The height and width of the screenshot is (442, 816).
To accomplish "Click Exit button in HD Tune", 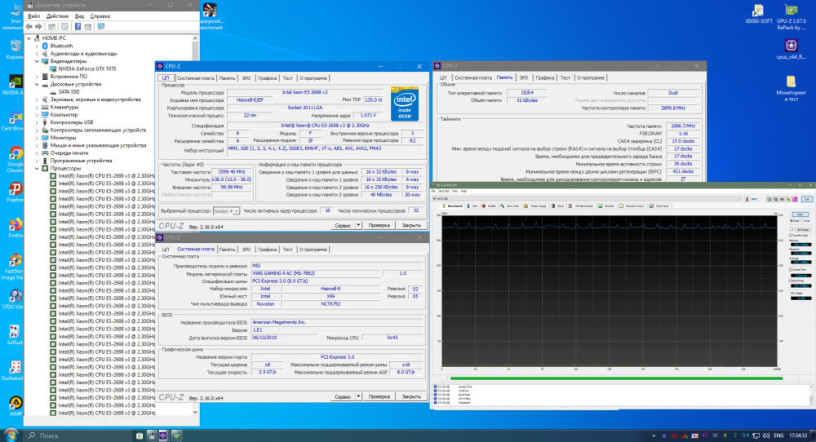I will (807, 199).
